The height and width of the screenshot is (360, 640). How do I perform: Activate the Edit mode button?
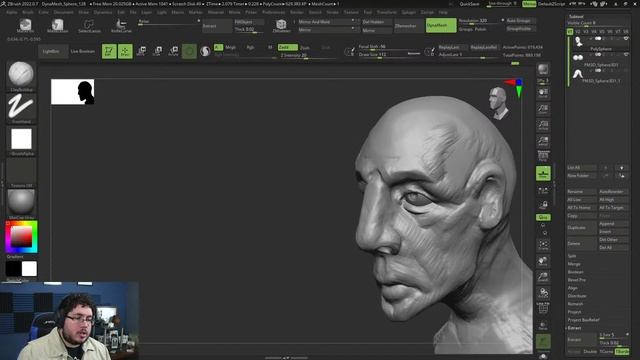tap(109, 51)
